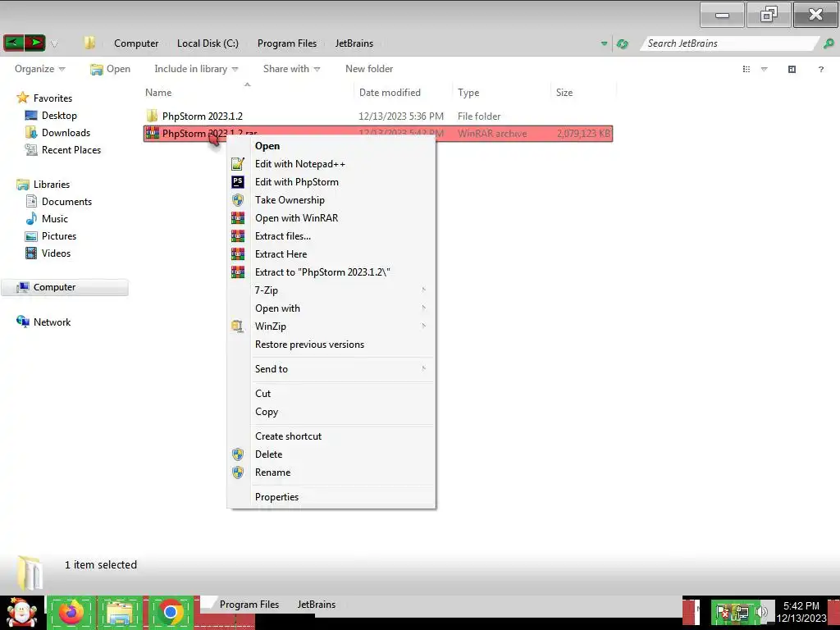The width and height of the screenshot is (840, 630).
Task: Expand the 7-Zip submenu
Action: [x=331, y=290]
